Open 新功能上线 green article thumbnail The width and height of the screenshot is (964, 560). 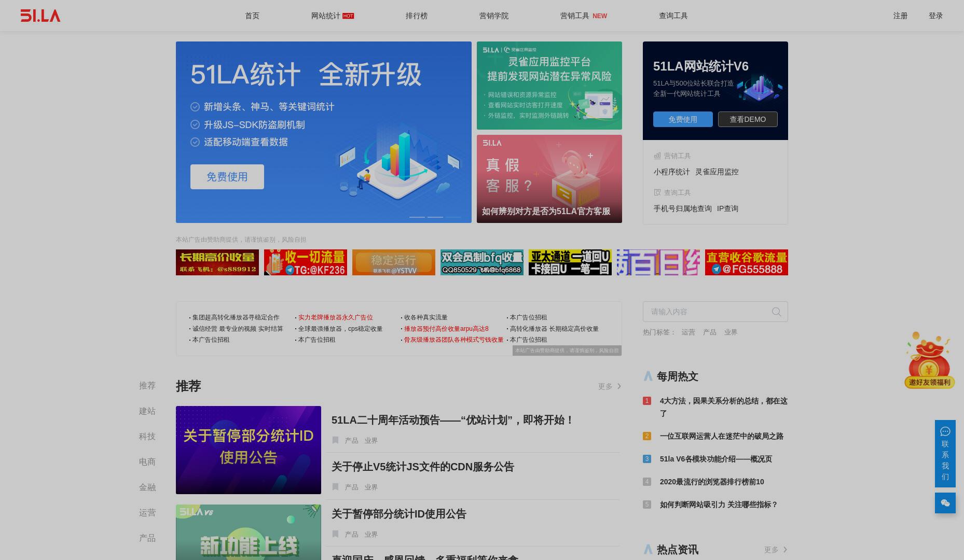(x=249, y=533)
